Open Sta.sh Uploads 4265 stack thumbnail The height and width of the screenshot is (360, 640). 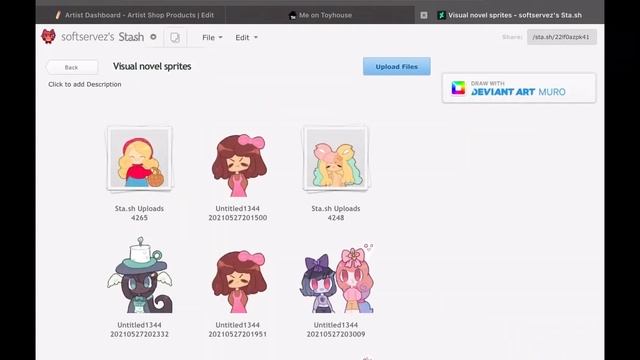click(x=140, y=158)
